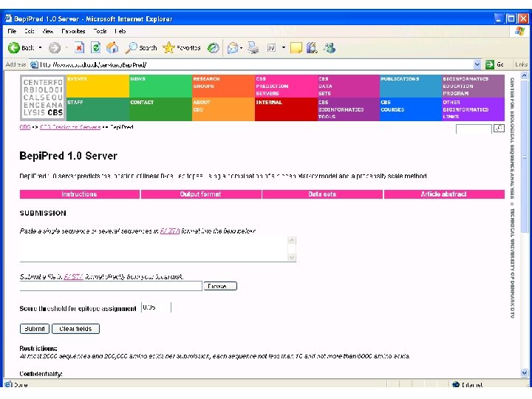Image resolution: width=532 pixels, height=399 pixels.
Task: Open the Mail dropdown arrow
Action: (x=241, y=48)
